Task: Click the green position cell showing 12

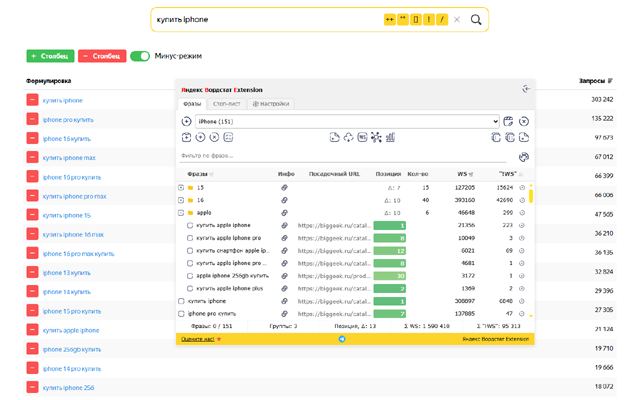Action: 389,251
